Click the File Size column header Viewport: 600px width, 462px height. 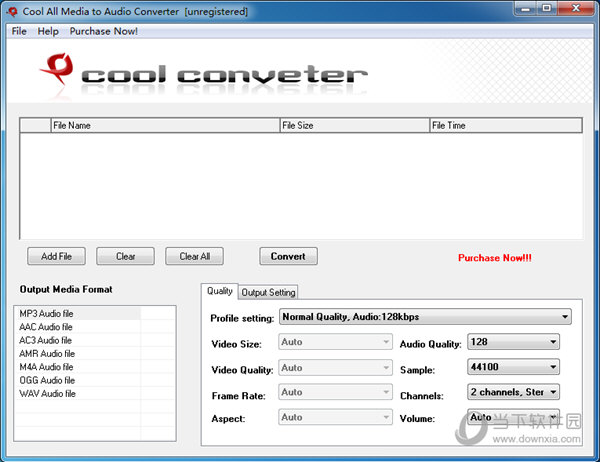[x=355, y=126]
